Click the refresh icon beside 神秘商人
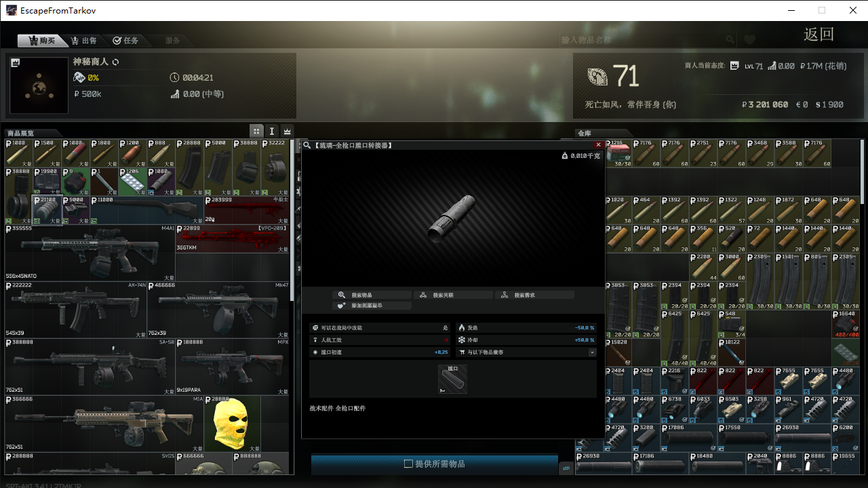868x488 pixels. [x=116, y=62]
